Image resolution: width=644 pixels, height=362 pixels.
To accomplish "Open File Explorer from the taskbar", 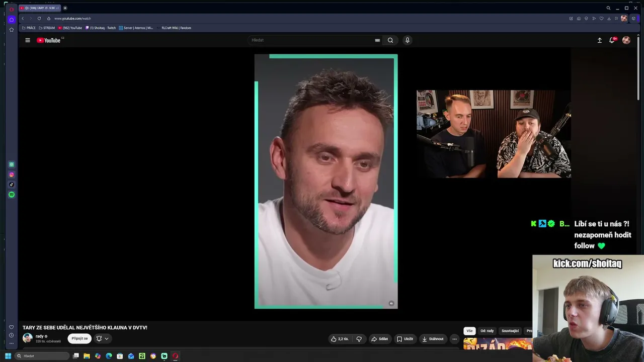I will click(87, 356).
